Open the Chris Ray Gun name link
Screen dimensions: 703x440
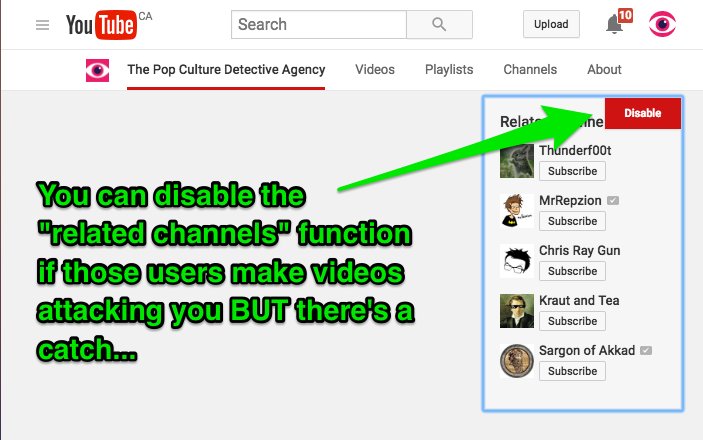pyautogui.click(x=580, y=250)
